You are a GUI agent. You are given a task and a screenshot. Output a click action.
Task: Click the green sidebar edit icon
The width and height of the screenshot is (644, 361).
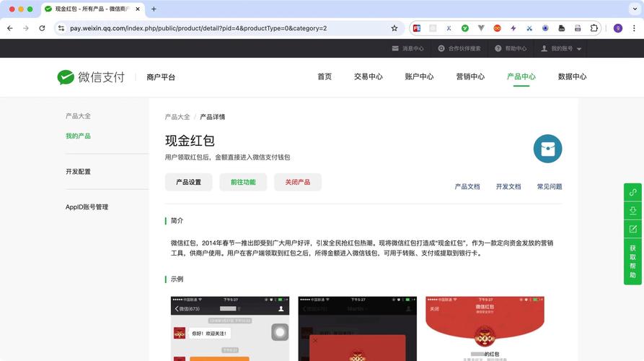(632, 229)
